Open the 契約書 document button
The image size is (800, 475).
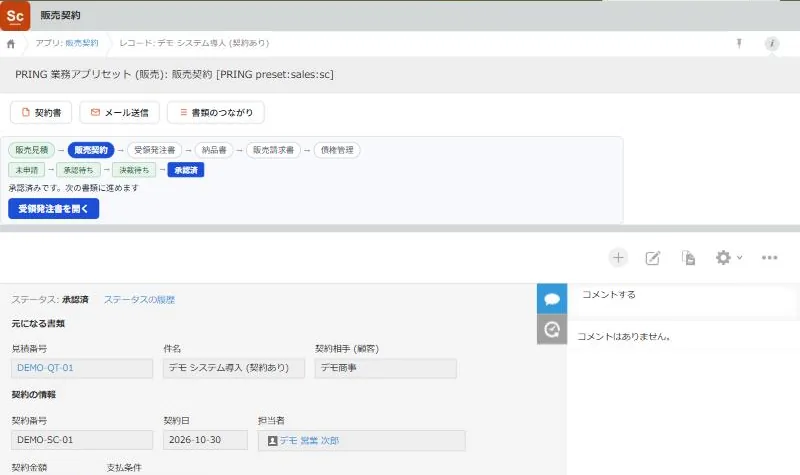pyautogui.click(x=41, y=112)
